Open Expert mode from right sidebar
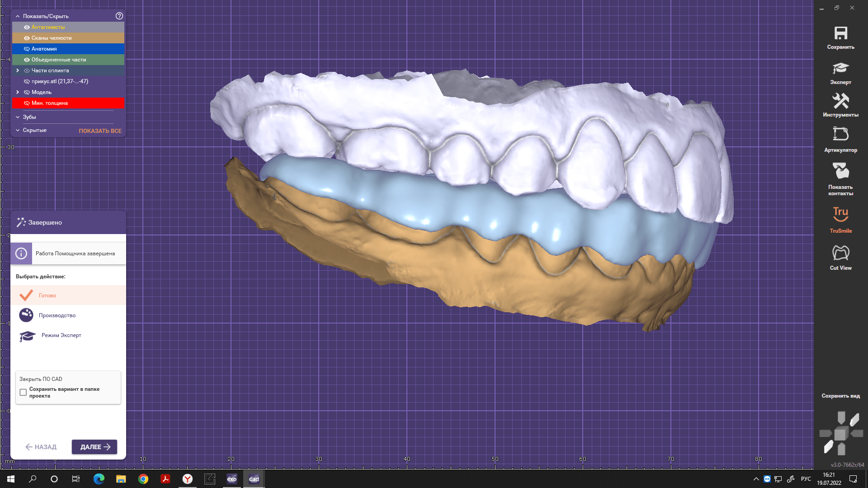Viewport: 868px width, 488px height. click(x=840, y=69)
